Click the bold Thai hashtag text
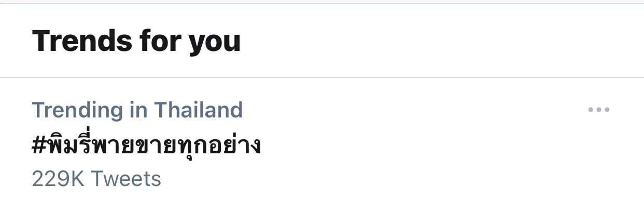Screen dimensions: 644x211 (x=146, y=145)
